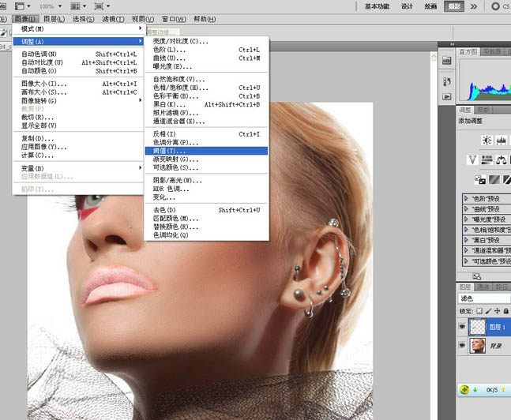Choose 曲线(U)... from adjustments submenu
Viewport: 511px width, 420px height.
pos(206,58)
